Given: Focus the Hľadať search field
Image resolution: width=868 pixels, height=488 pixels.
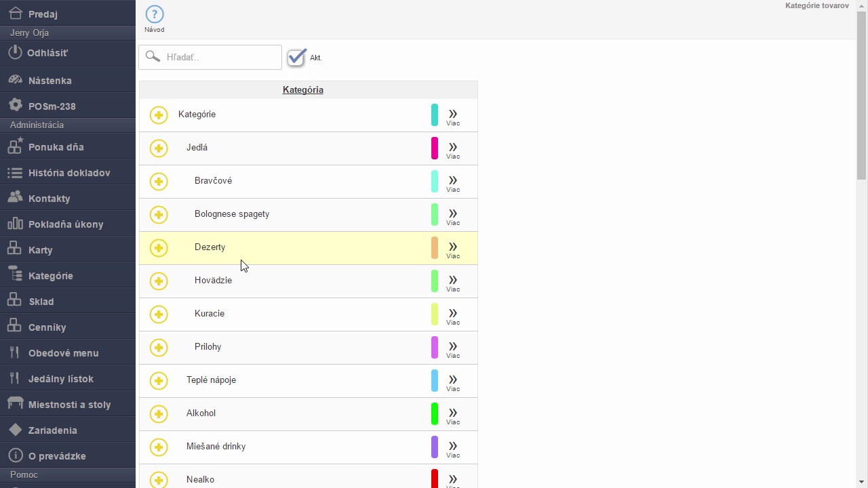Looking at the screenshot, I should pyautogui.click(x=210, y=57).
